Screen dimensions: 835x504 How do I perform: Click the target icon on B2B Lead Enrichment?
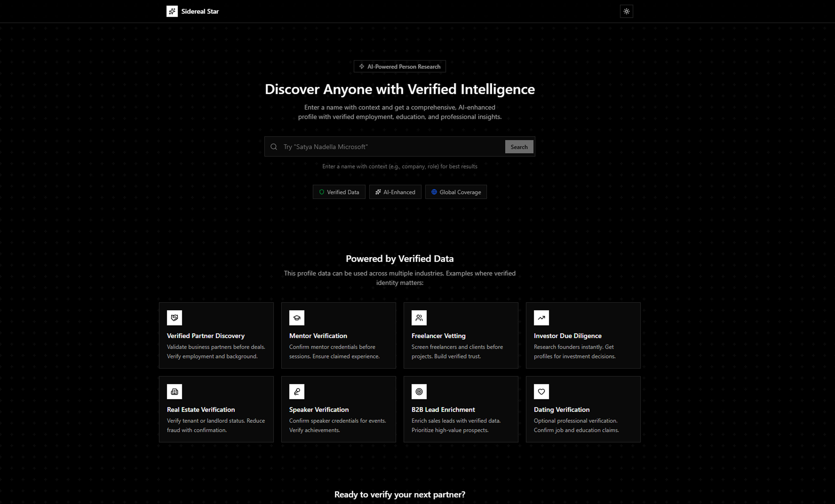419,392
